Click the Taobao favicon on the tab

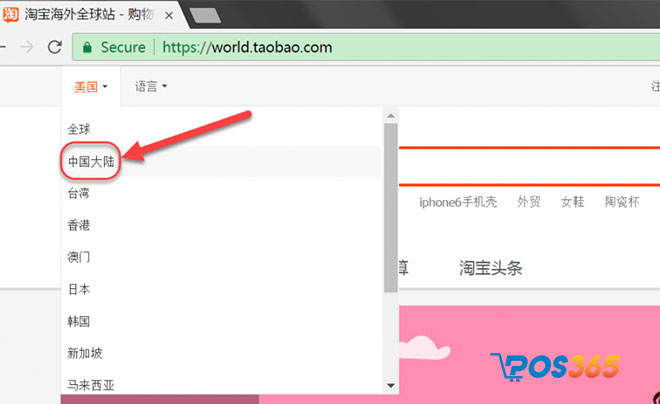11,14
